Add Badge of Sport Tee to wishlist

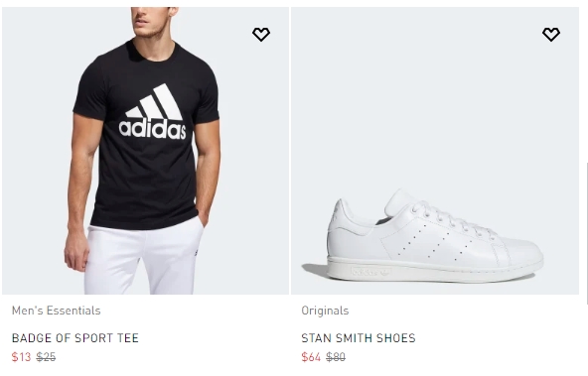261,34
